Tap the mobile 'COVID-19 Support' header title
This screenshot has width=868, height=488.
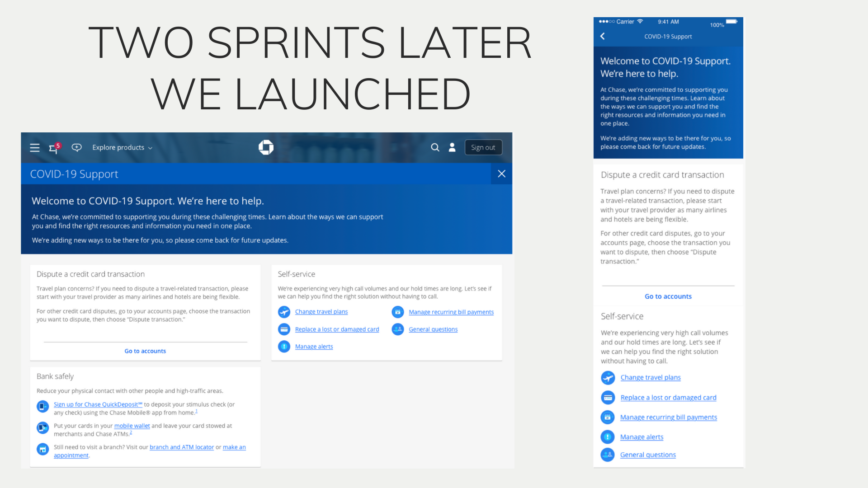coord(668,37)
